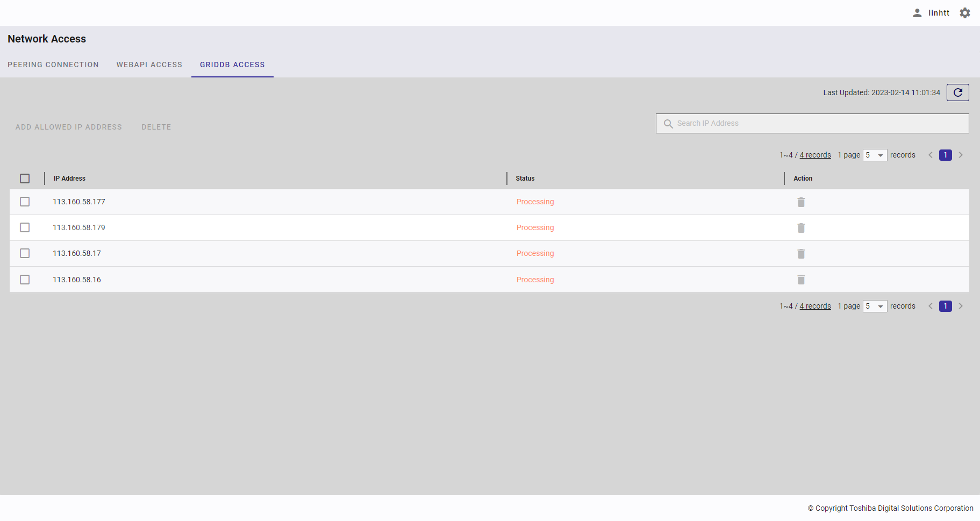Click trash icon for 113.160.58.179
Image resolution: width=980 pixels, height=521 pixels.
(801, 228)
